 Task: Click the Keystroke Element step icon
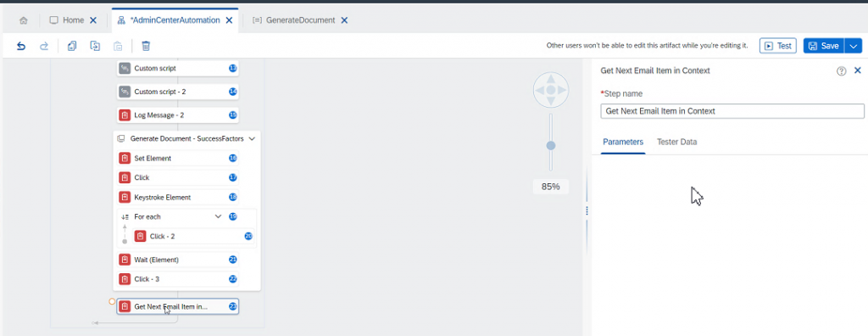[125, 197]
